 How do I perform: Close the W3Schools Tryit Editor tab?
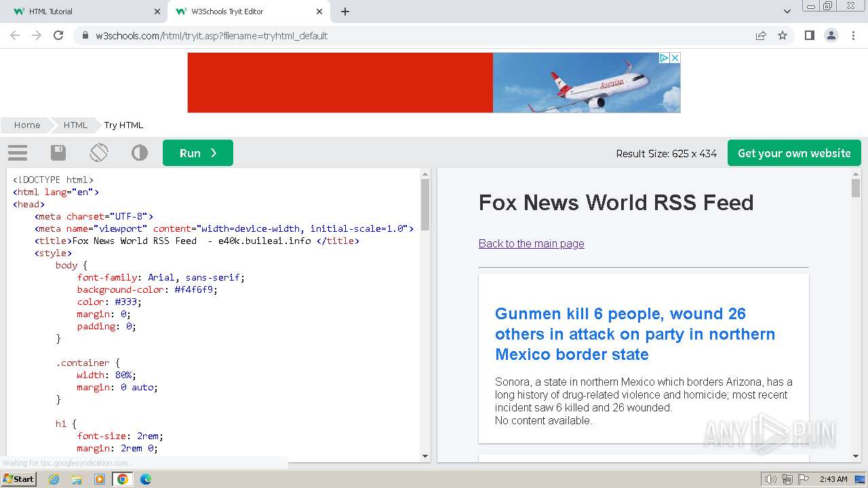tap(319, 12)
